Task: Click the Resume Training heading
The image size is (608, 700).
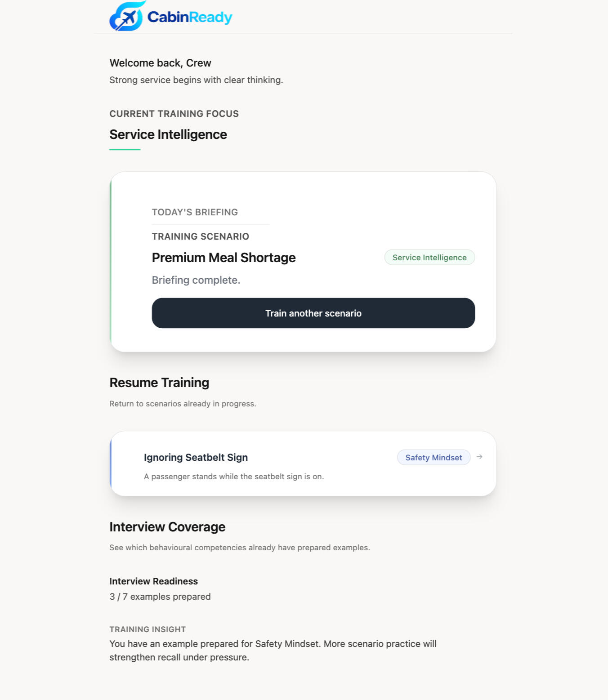Action: pyautogui.click(x=159, y=383)
